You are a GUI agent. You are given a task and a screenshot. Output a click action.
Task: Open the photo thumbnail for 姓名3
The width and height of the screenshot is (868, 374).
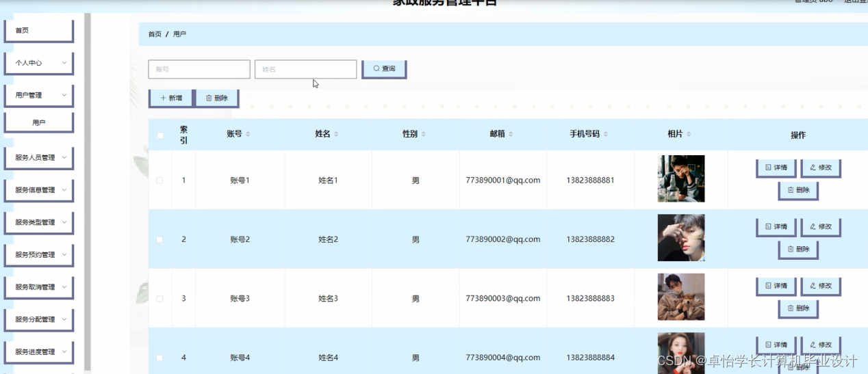[681, 297]
